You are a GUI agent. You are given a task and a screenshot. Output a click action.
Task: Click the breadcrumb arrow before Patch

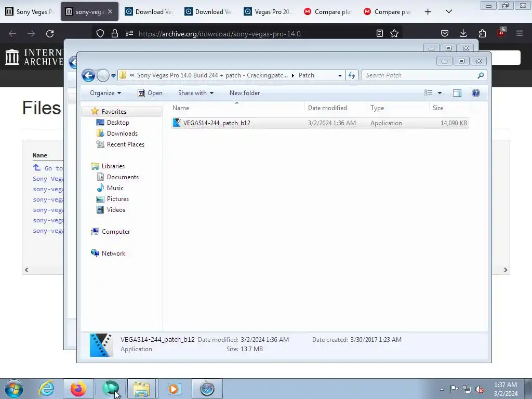[293, 75]
